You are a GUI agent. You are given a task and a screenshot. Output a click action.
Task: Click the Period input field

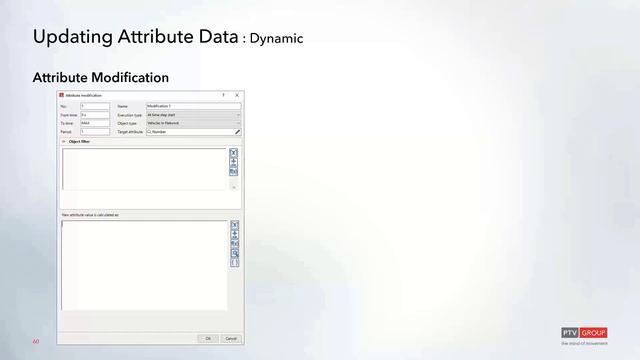95,132
